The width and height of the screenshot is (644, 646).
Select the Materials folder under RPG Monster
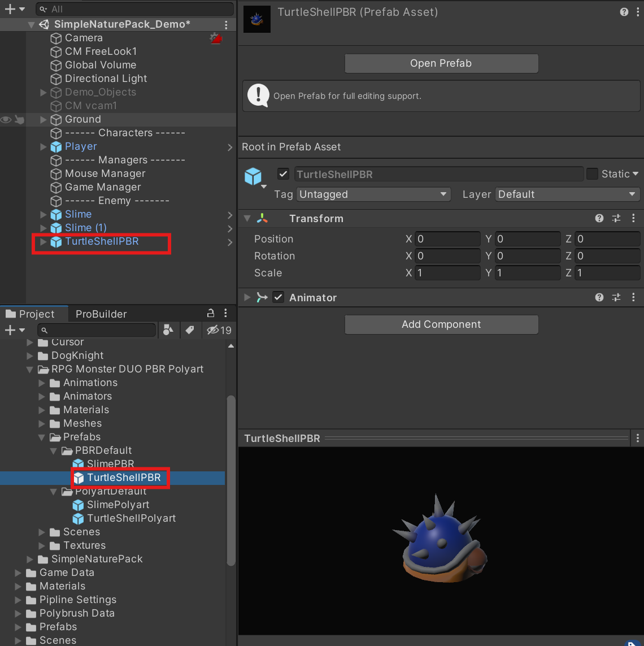(86, 410)
